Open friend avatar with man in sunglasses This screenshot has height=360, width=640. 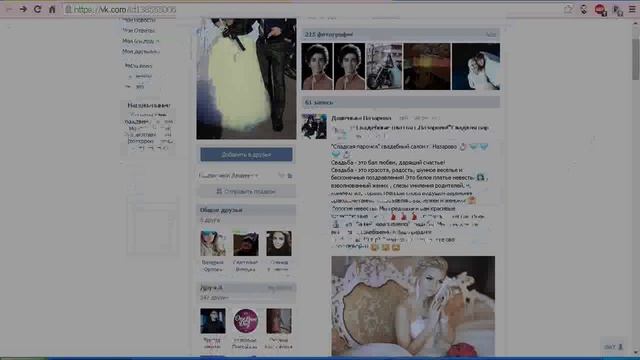[213, 321]
